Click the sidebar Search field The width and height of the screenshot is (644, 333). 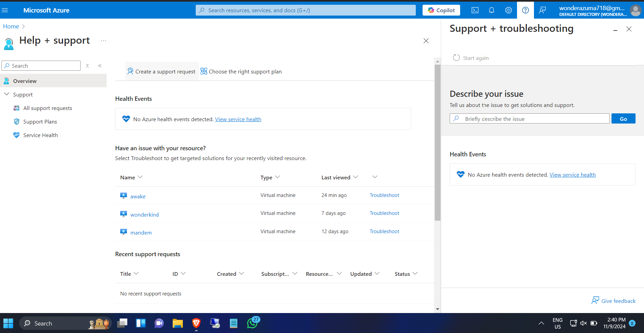[41, 66]
